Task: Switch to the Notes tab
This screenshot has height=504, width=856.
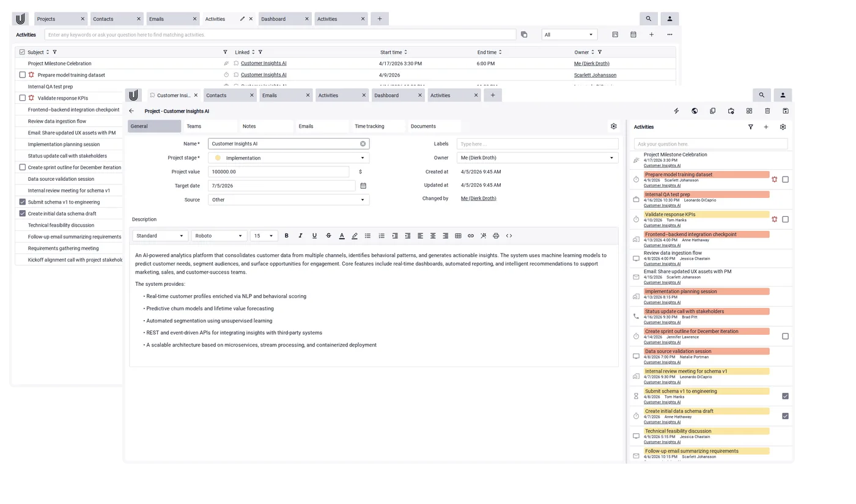Action: tap(266, 126)
